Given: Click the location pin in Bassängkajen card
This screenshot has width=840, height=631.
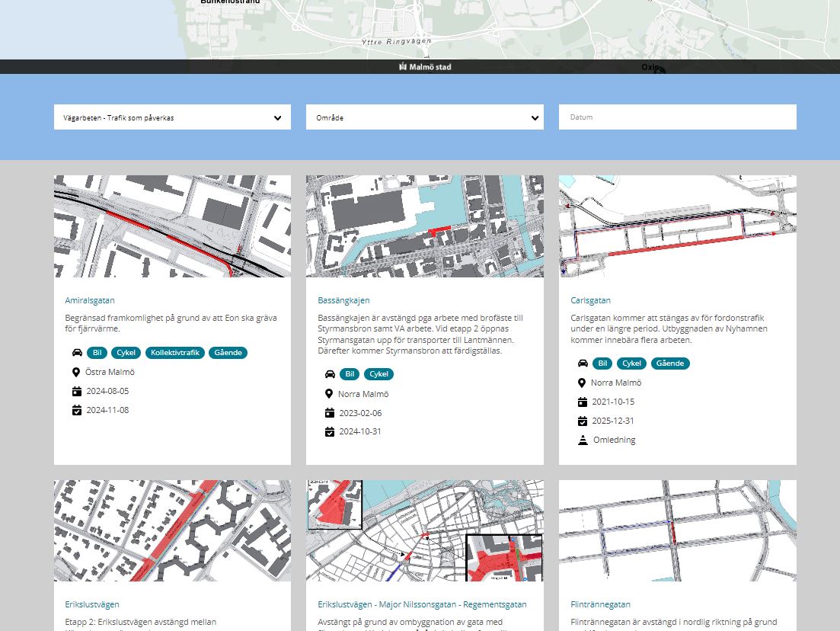Looking at the screenshot, I should [x=329, y=394].
